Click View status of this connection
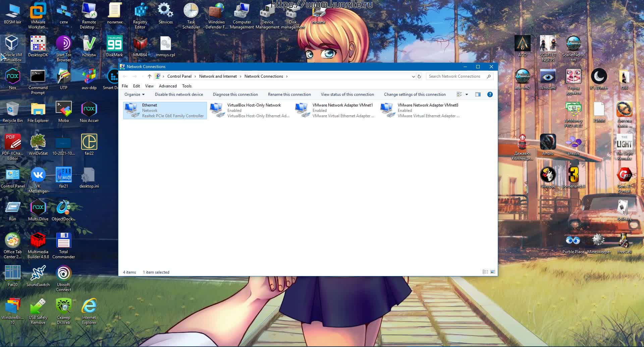This screenshot has width=644, height=347. click(x=347, y=94)
